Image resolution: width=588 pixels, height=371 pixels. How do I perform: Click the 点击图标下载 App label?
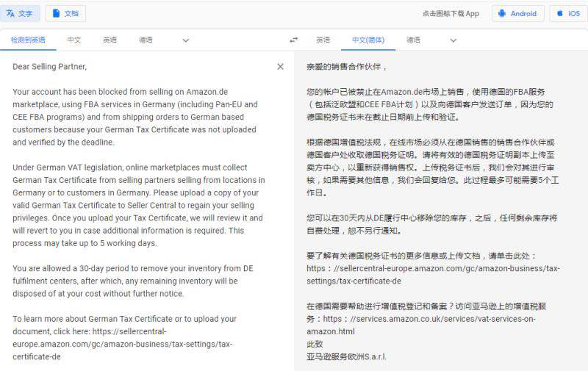pyautogui.click(x=451, y=13)
